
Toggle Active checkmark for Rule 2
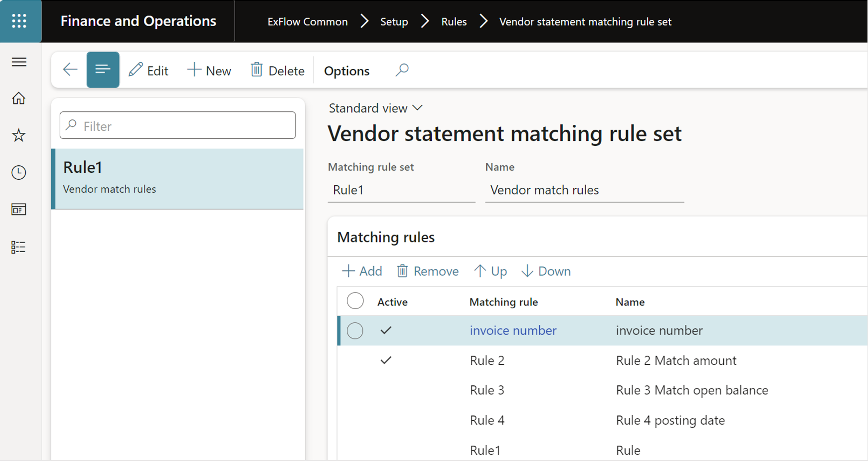(x=386, y=361)
